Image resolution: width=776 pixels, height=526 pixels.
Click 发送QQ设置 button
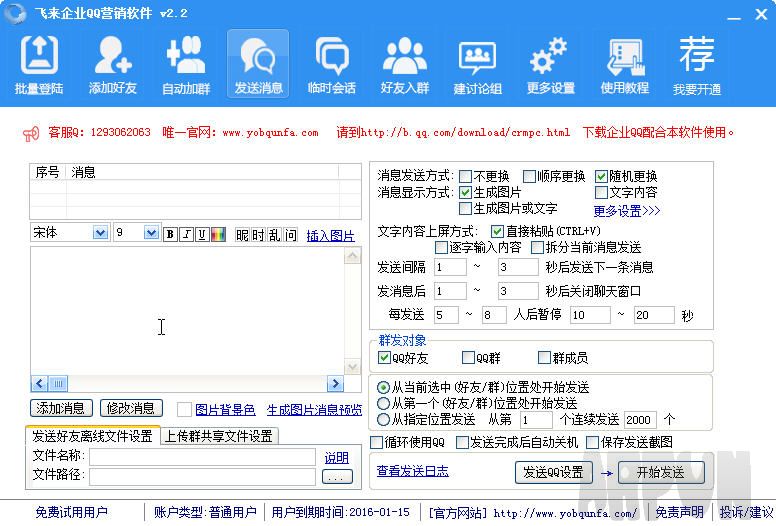pos(553,472)
